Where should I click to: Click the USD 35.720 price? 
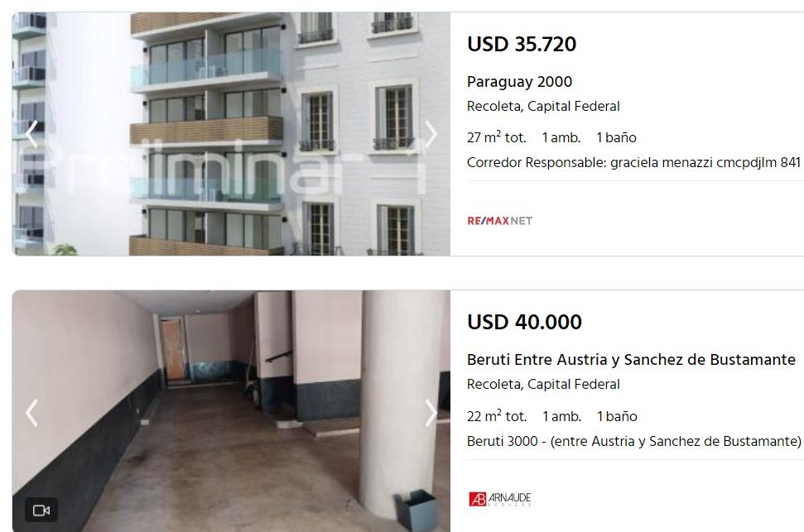(522, 44)
